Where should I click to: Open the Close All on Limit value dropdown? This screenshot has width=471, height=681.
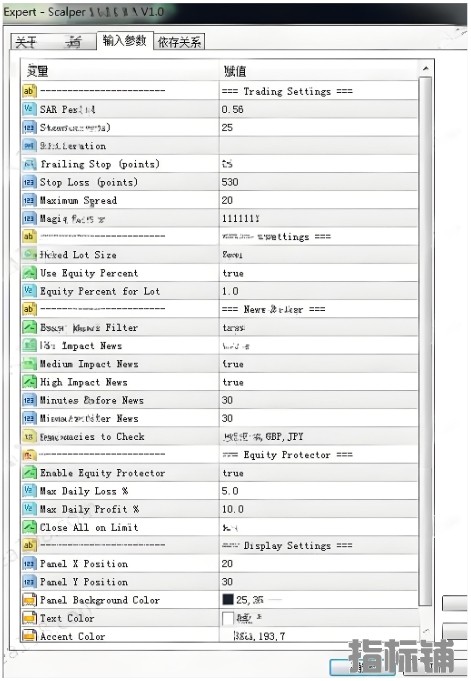click(319, 528)
